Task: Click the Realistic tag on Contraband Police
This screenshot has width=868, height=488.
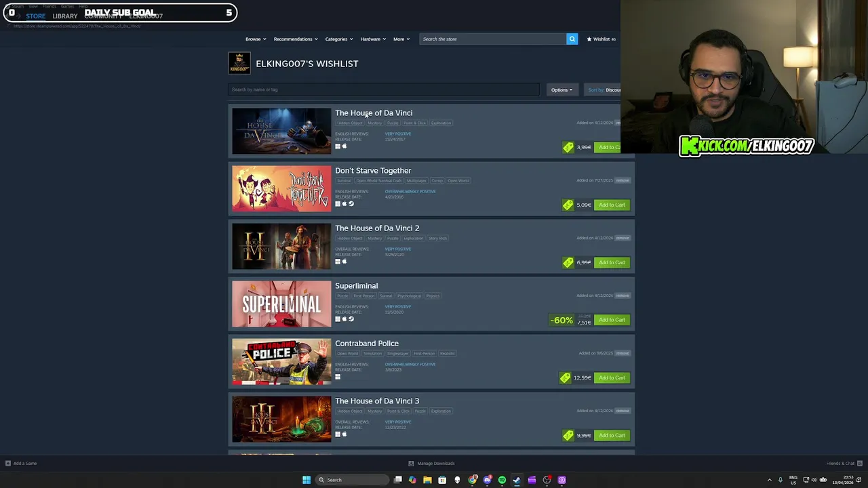Action: pyautogui.click(x=448, y=354)
